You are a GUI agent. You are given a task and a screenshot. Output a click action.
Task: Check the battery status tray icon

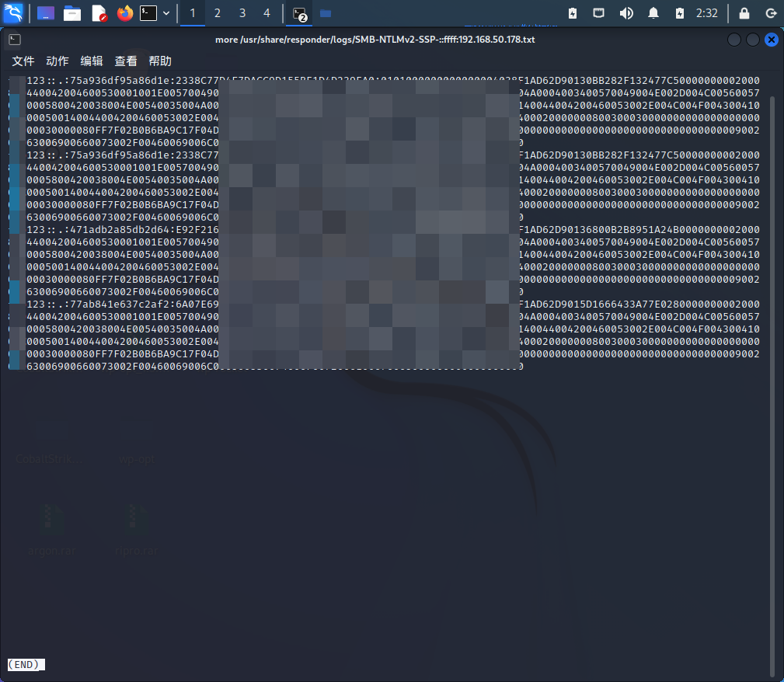tap(680, 12)
